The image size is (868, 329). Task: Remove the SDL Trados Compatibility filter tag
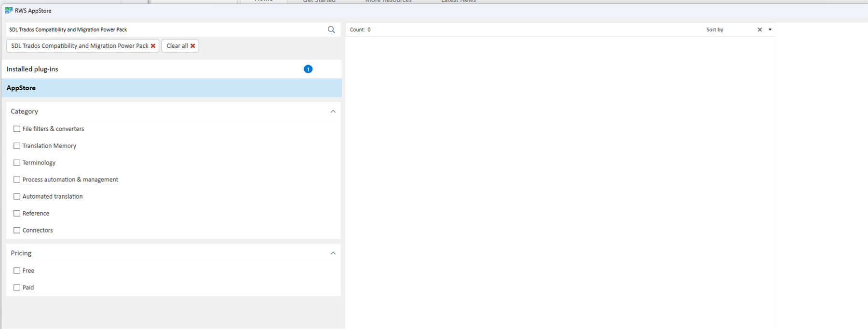(153, 46)
